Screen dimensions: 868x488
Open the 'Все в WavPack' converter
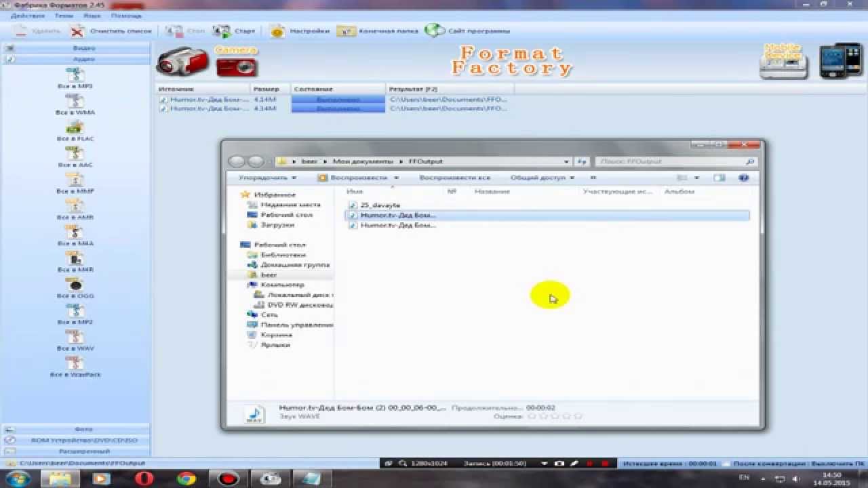coord(75,366)
